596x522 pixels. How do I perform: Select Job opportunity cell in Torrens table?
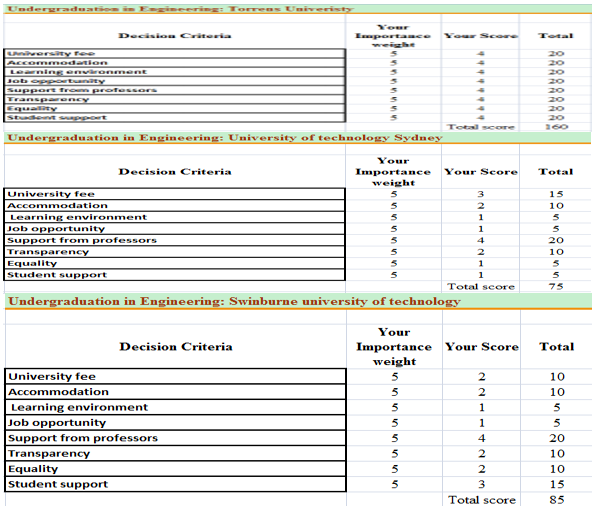(x=174, y=81)
